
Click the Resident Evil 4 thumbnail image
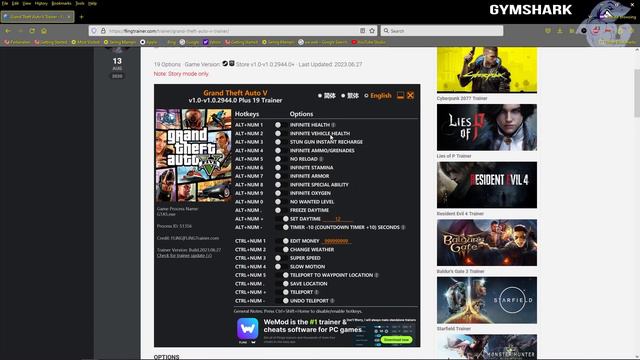[x=487, y=185]
